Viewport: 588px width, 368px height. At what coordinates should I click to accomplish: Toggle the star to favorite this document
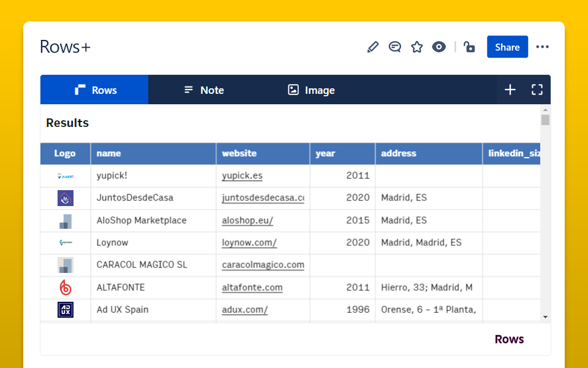pyautogui.click(x=417, y=47)
